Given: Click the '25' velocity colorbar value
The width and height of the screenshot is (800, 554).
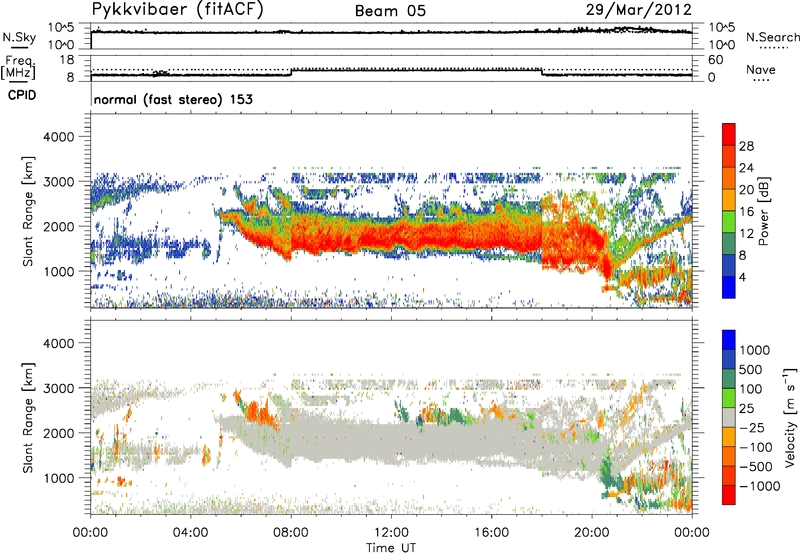Looking at the screenshot, I should pyautogui.click(x=746, y=409).
